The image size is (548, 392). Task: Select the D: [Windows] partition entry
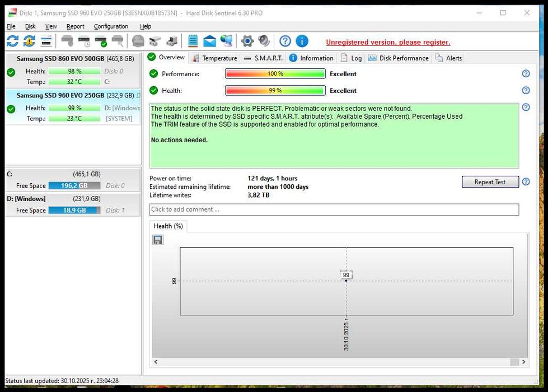pos(73,204)
